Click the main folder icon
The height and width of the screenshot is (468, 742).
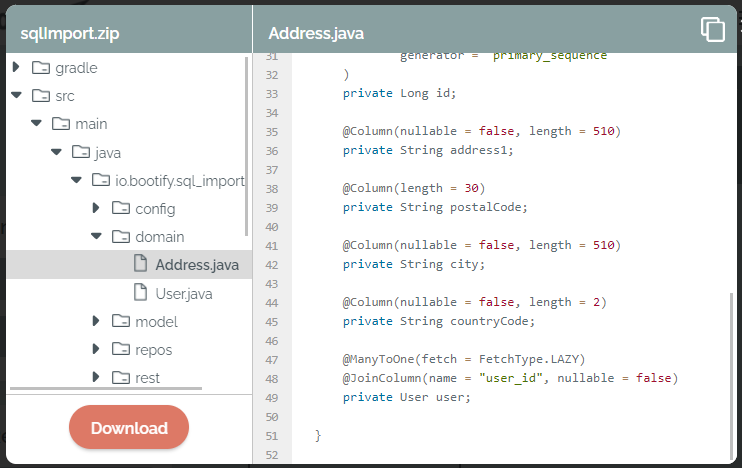pos(61,124)
